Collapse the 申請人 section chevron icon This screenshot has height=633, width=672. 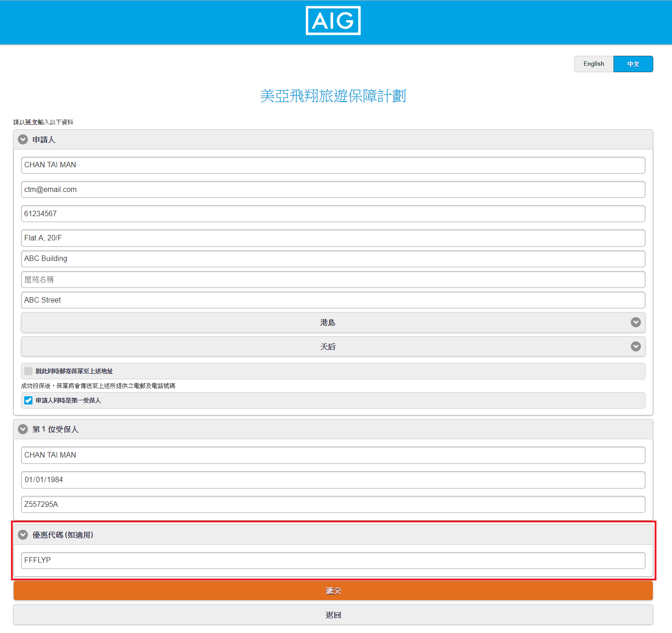tap(23, 139)
